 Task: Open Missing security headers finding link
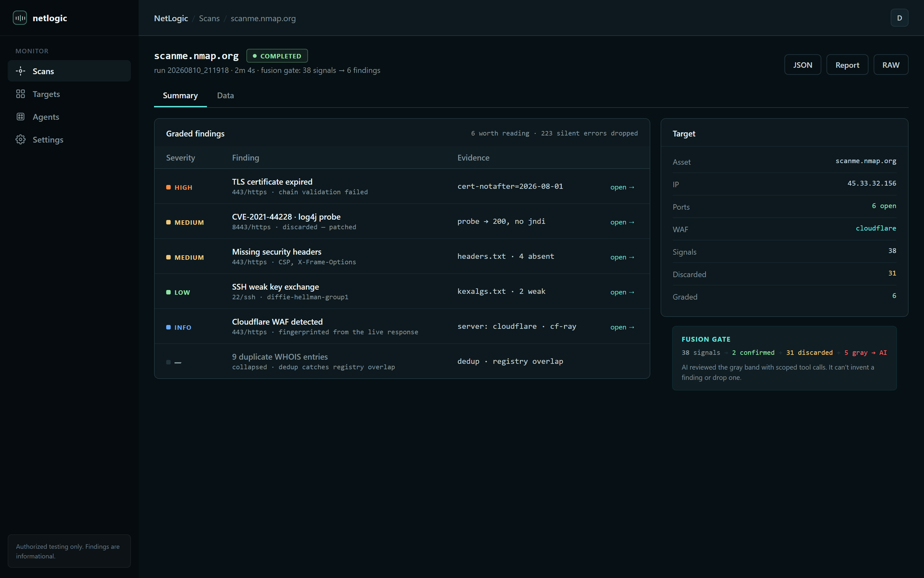click(622, 257)
